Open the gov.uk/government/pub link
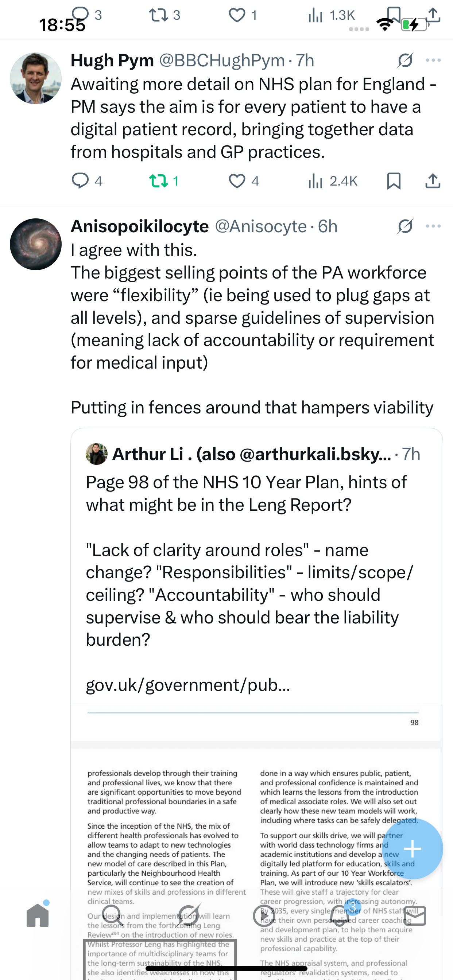 coord(188,685)
